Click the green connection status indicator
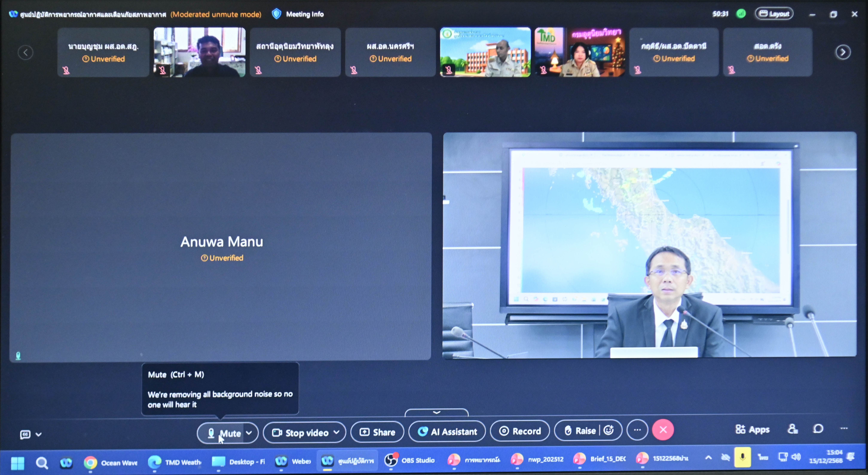 click(741, 14)
